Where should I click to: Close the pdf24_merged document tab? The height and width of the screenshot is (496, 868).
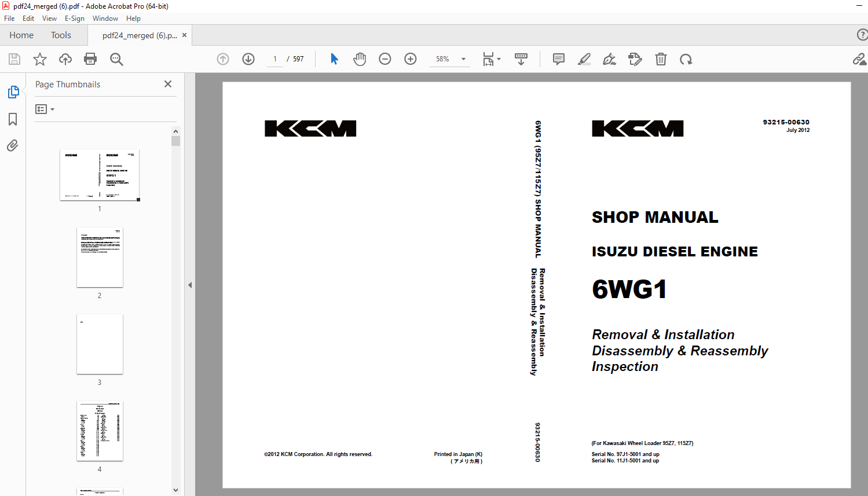pyautogui.click(x=185, y=35)
